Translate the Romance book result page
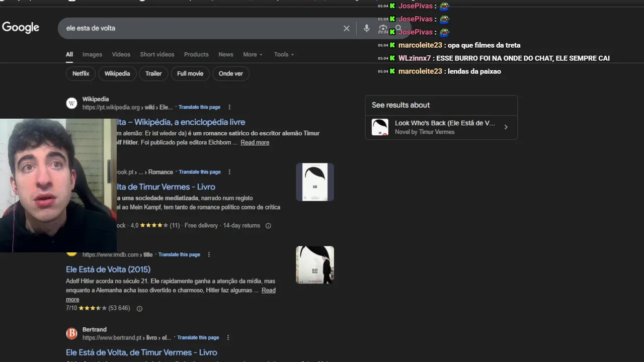Image resolution: width=644 pixels, height=362 pixels. click(x=200, y=172)
